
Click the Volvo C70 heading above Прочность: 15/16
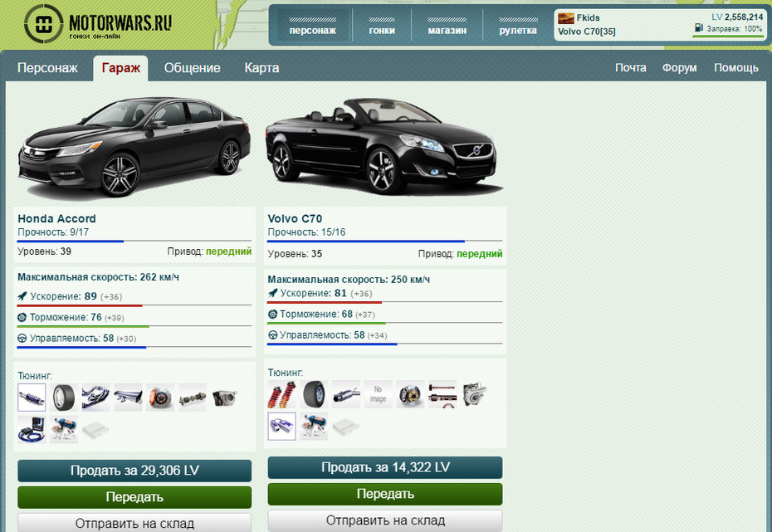(x=295, y=218)
